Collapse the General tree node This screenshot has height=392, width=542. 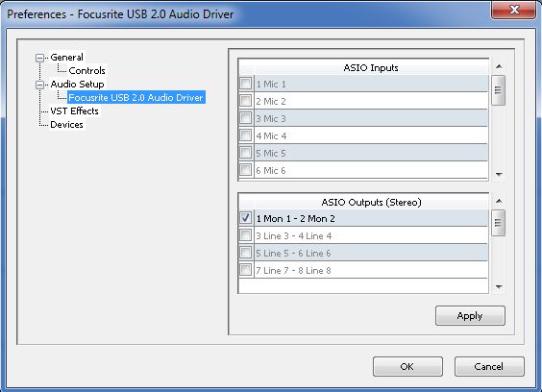point(40,58)
